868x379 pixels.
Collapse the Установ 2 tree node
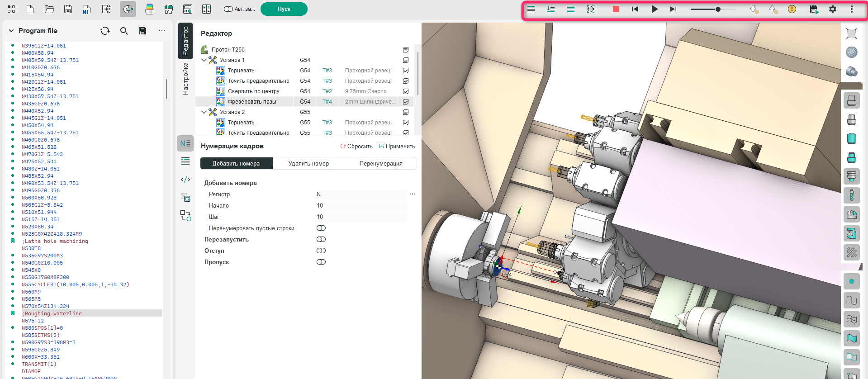(204, 112)
